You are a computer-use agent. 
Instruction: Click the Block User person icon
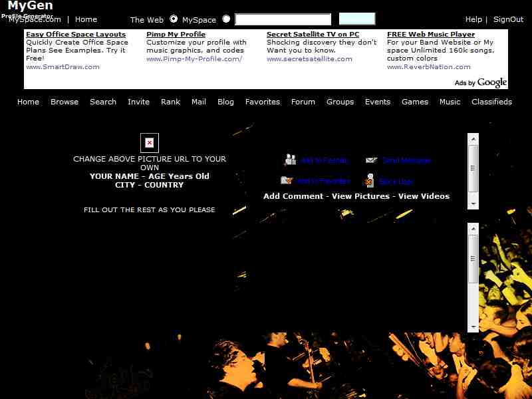pos(370,180)
